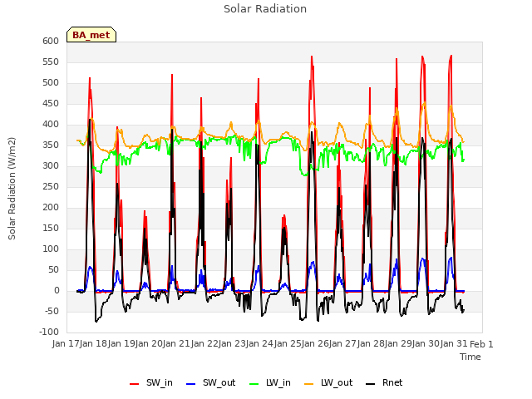Screen dimensions: 532x399
Task: Click the 300 y-axis tick label
Action: 51,166
